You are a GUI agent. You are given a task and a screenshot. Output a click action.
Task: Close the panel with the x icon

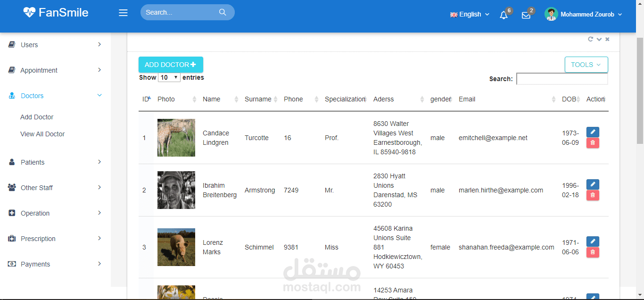click(607, 39)
